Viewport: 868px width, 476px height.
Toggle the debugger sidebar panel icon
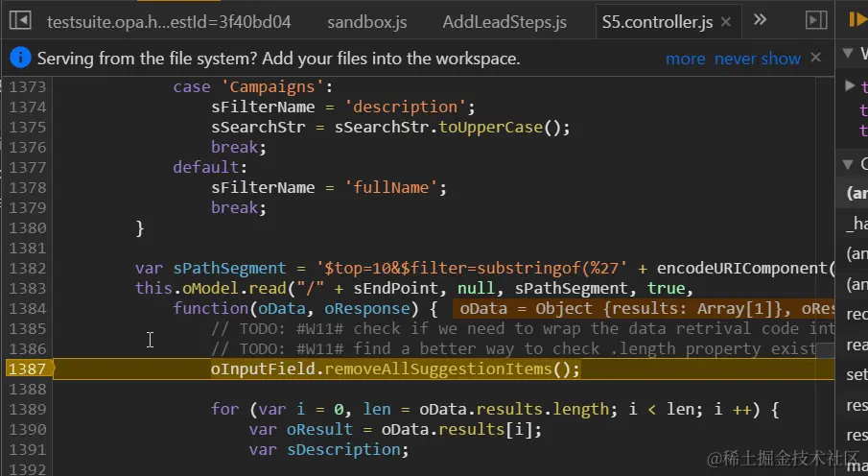pos(816,20)
